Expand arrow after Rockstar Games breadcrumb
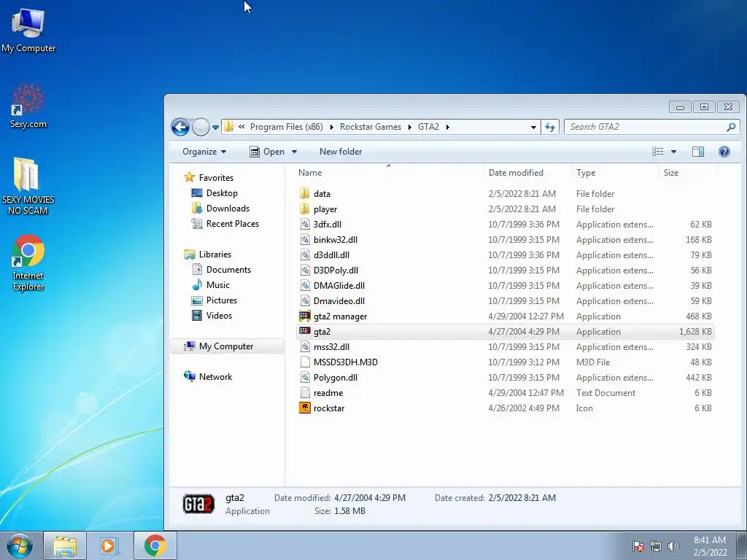The width and height of the screenshot is (747, 560). 410,127
